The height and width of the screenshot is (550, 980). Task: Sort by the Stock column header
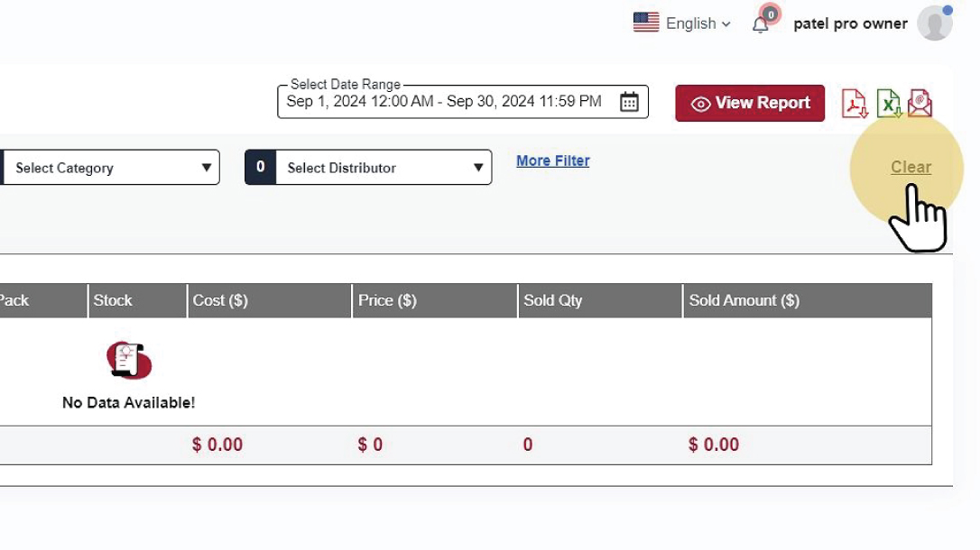tap(114, 300)
